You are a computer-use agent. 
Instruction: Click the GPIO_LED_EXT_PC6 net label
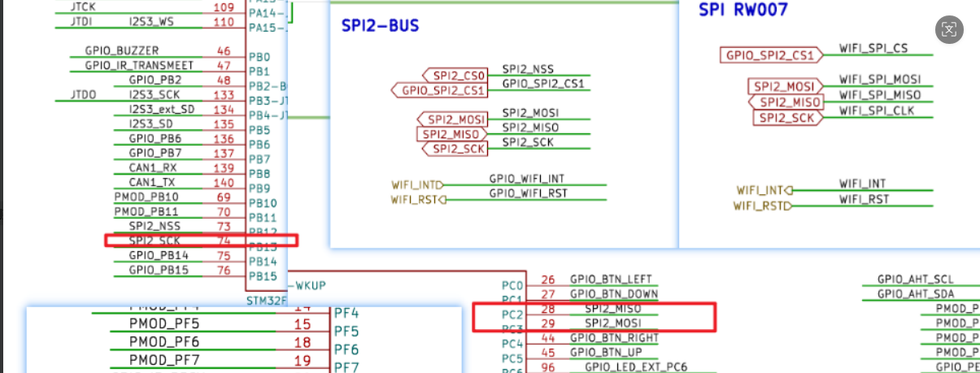click(636, 367)
